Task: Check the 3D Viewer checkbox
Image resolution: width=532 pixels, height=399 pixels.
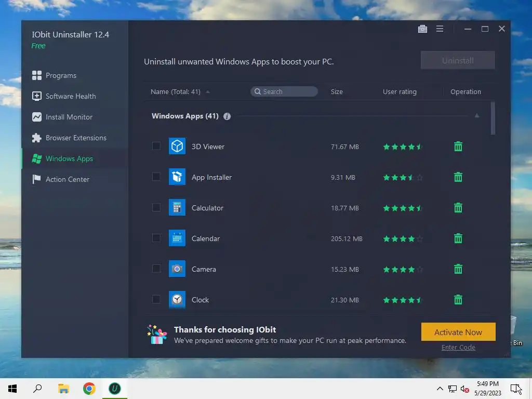Action: [156, 146]
